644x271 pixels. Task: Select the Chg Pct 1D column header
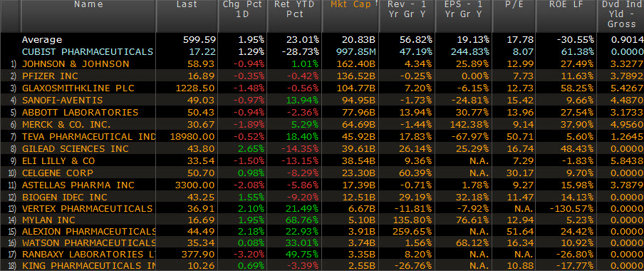coord(242,16)
